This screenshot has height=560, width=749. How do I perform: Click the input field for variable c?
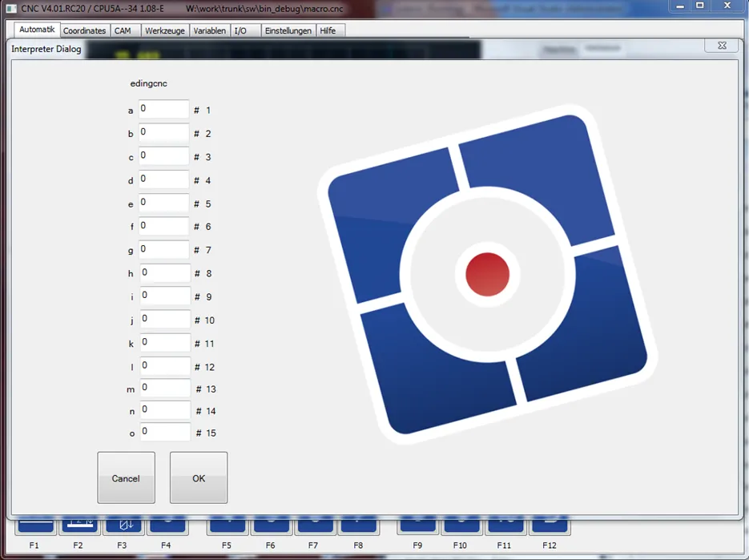164,155
